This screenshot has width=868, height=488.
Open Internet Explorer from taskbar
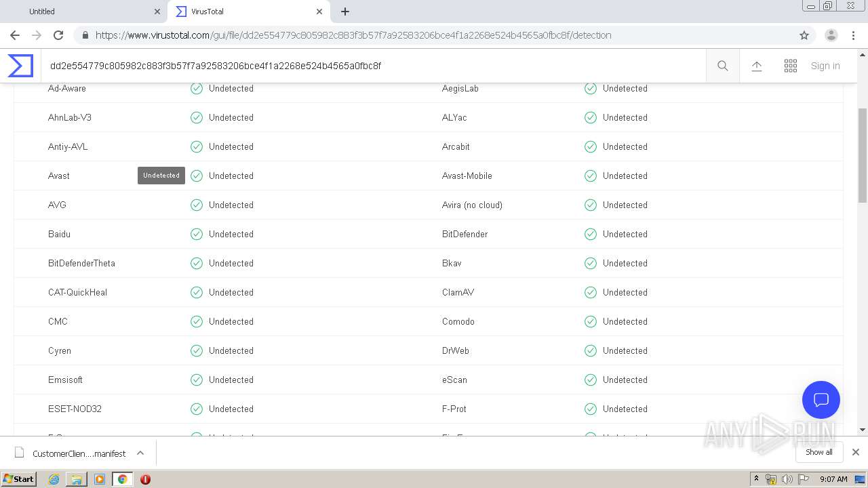54,479
